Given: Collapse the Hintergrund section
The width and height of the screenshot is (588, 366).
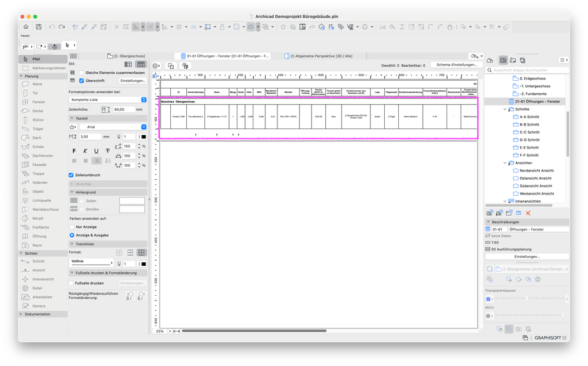Looking at the screenshot, I should 72,192.
